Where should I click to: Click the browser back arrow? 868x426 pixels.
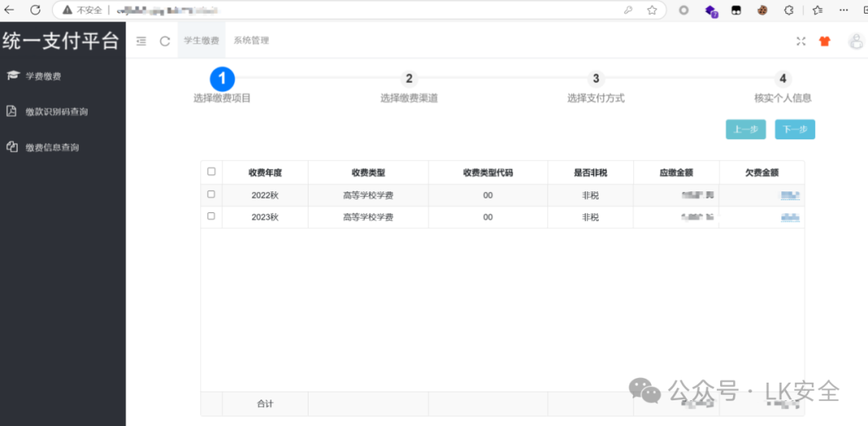pos(9,10)
